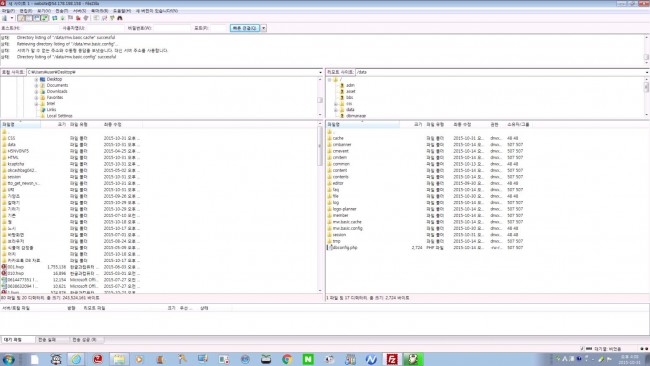Sort remote list by 파일명 column header
Screen dimensions: 650x366
(x=363, y=124)
